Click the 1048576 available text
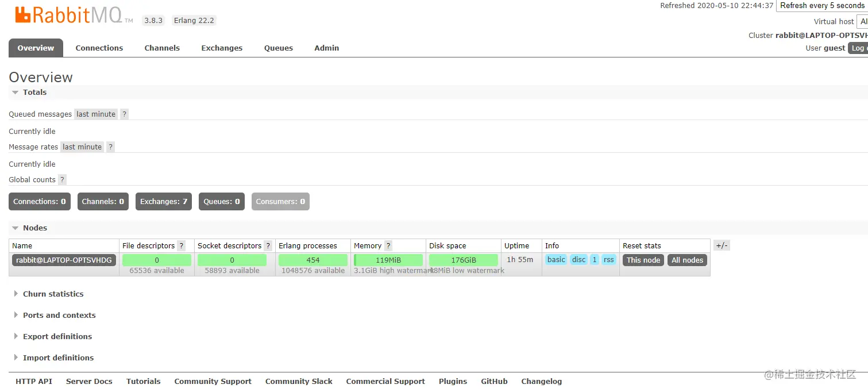The width and height of the screenshot is (868, 392). (313, 270)
